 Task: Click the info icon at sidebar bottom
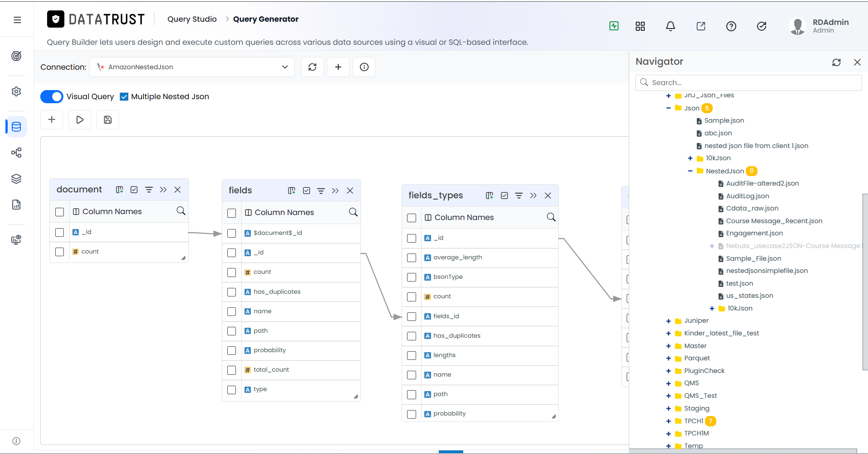(x=16, y=441)
